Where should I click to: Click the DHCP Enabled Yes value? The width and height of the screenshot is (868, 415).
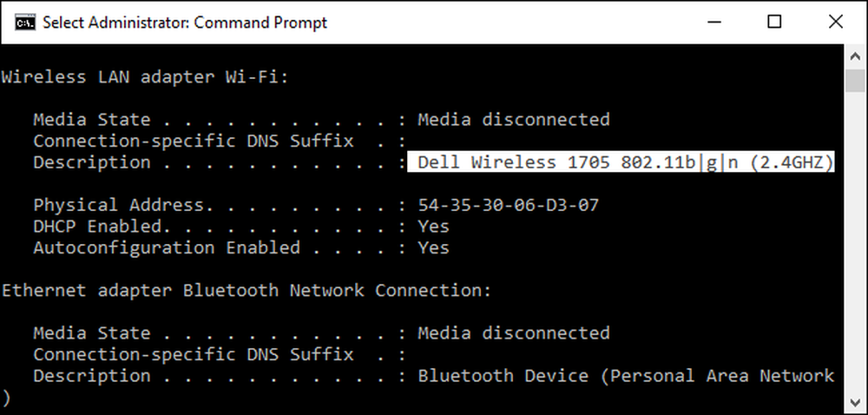[433, 227]
